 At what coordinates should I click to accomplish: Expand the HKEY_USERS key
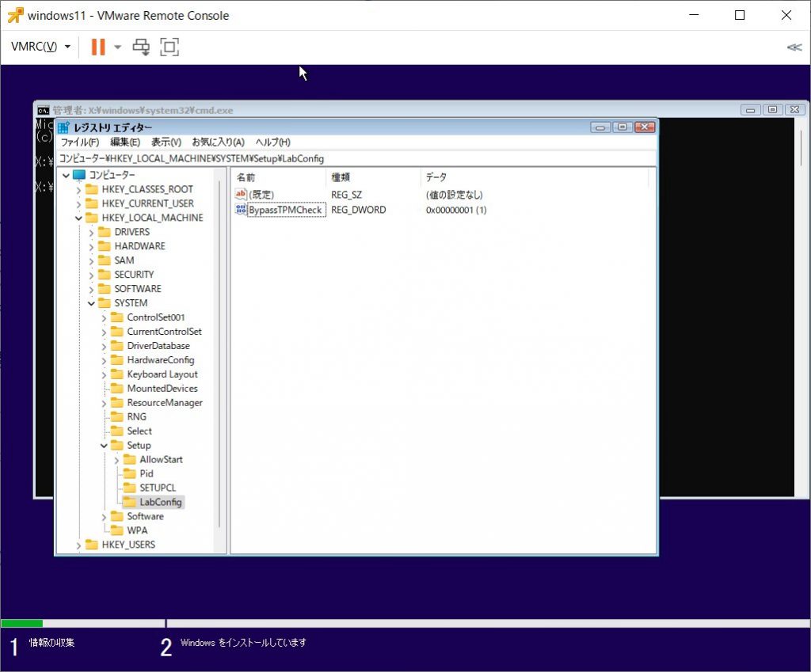pyautogui.click(x=78, y=545)
